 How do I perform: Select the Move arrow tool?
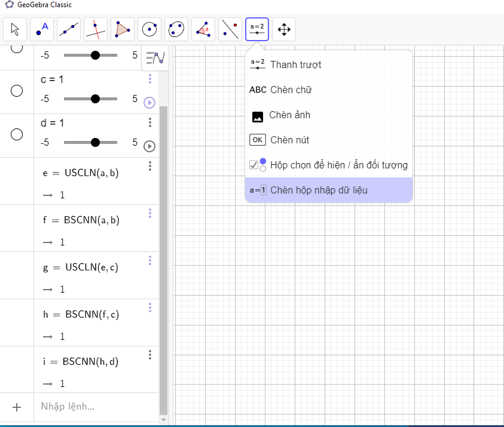pos(15,29)
